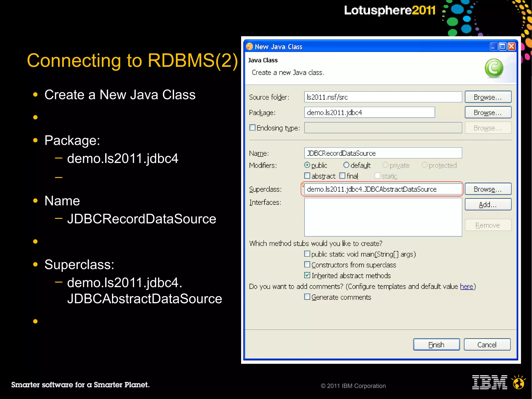Select the protected modifier radio button
The height and width of the screenshot is (399, 532).
point(424,165)
